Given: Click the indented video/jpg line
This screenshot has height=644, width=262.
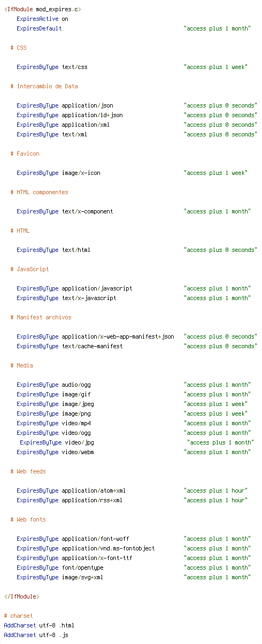Looking at the screenshot, I should [x=137, y=442].
